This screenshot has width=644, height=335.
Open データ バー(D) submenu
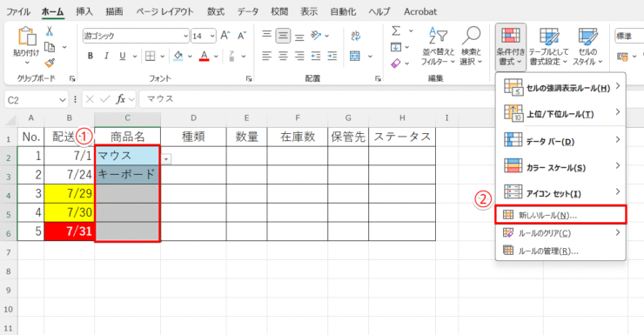(x=560, y=141)
